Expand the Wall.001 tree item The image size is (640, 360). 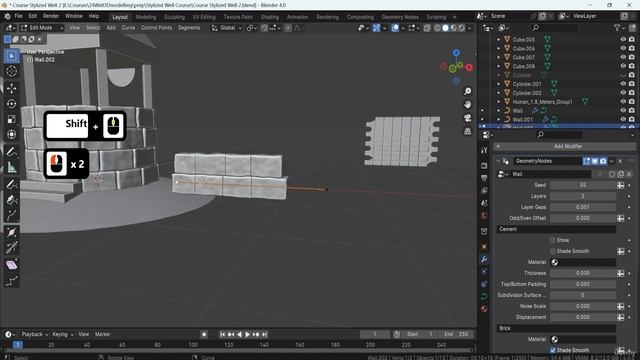point(498,120)
